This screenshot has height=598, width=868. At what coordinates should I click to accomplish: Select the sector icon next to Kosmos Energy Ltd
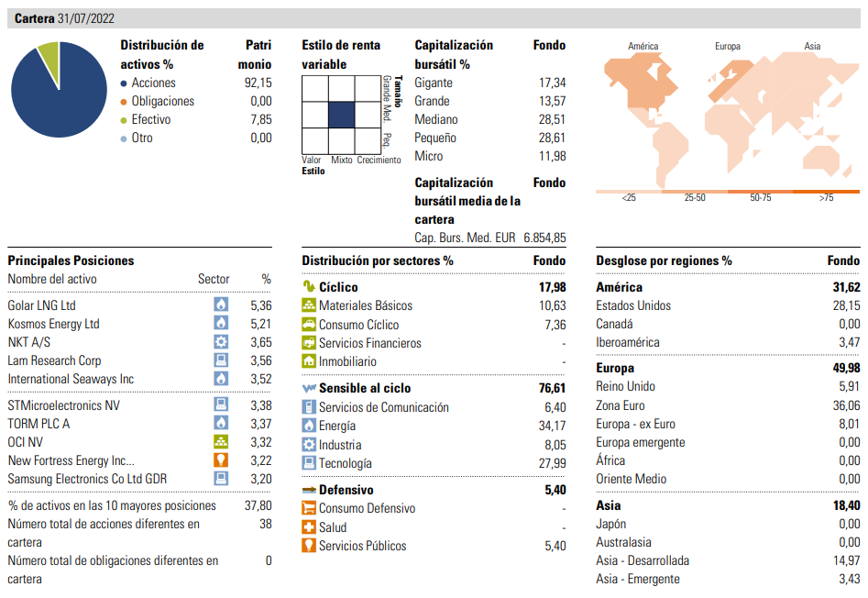[221, 323]
